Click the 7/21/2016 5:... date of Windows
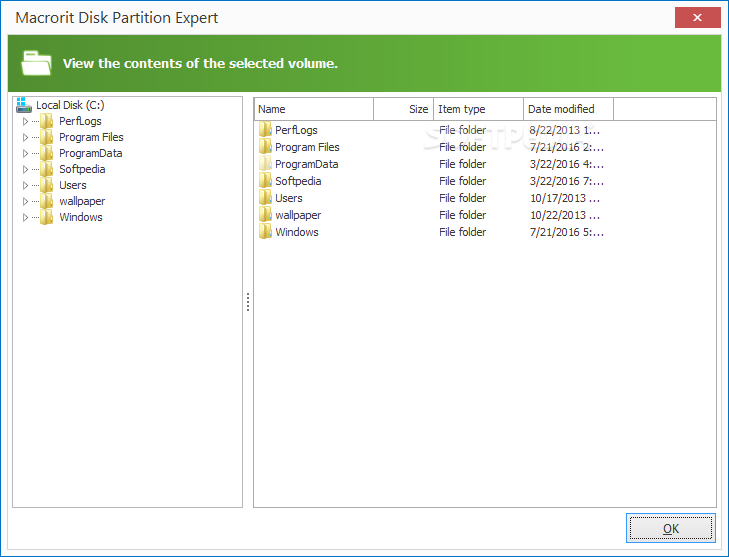This screenshot has width=729, height=557. tap(567, 232)
